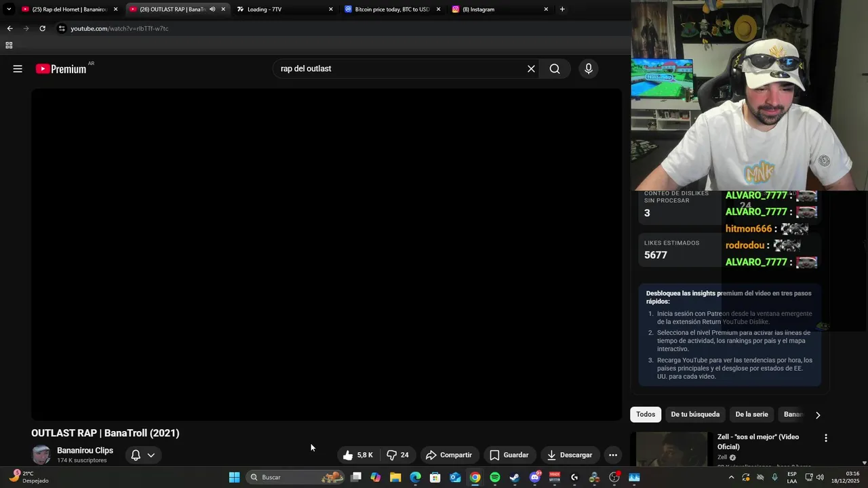Open more actions three-dot menu
Image resolution: width=868 pixels, height=488 pixels.
613,455
